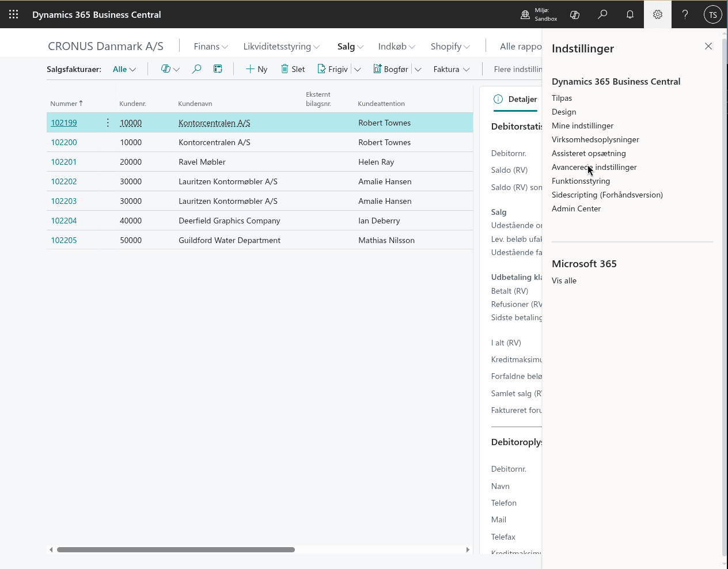
Task: Select Guildford Water Department cell
Action: click(x=229, y=240)
